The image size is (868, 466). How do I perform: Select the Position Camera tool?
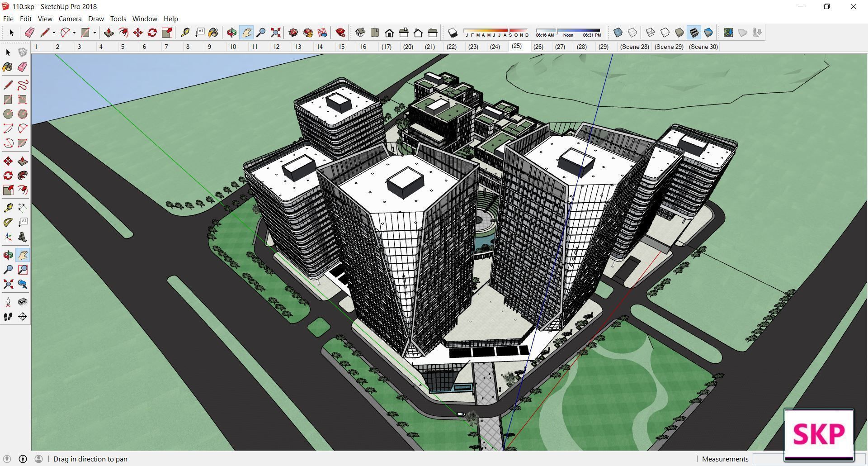coord(8,302)
